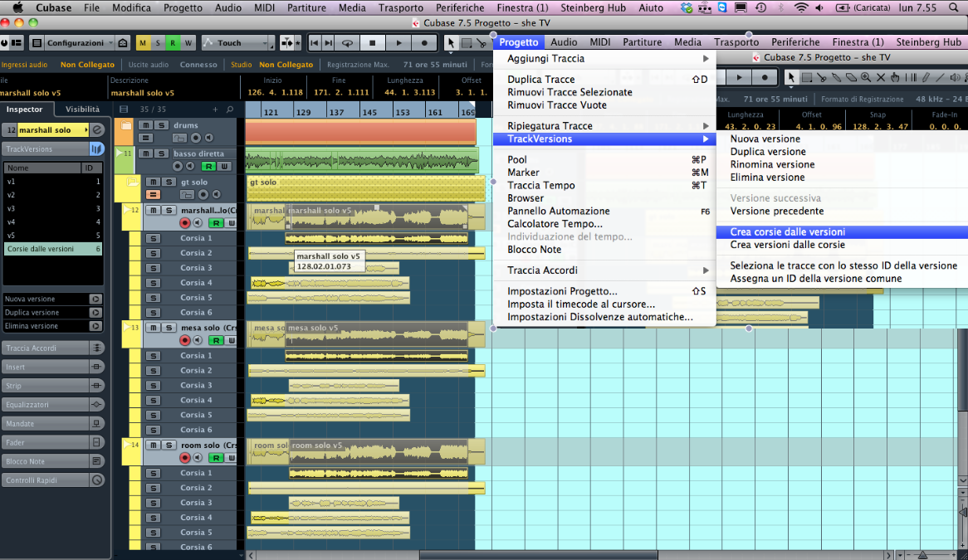This screenshot has height=560, width=968.
Task: Click arrow button next to Inspector's Nuova versione
Action: tap(95, 299)
